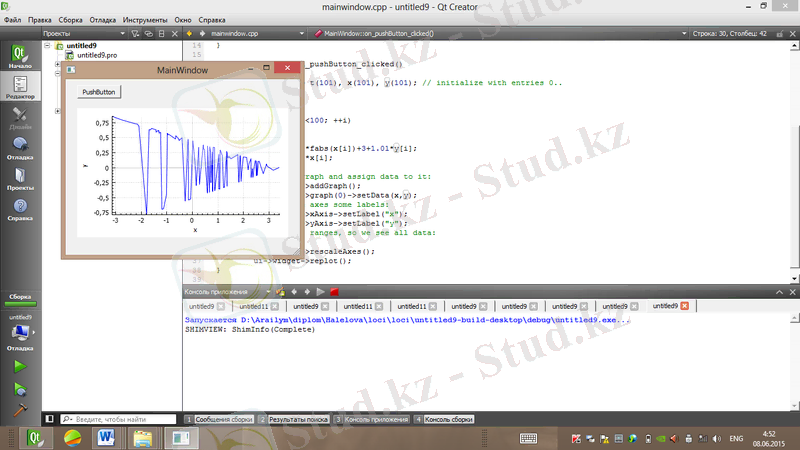Toggle the sidebar visibility button at bottom-left
This screenshot has height=450, width=800.
click(47, 419)
